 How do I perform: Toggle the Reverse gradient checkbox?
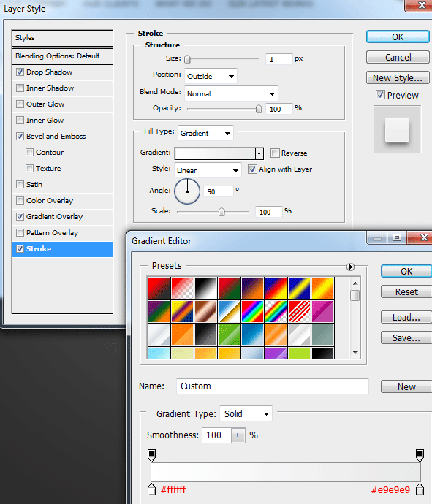275,153
